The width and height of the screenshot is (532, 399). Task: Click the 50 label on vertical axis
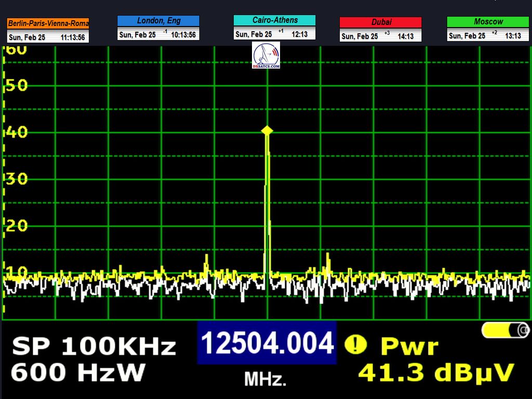click(16, 85)
